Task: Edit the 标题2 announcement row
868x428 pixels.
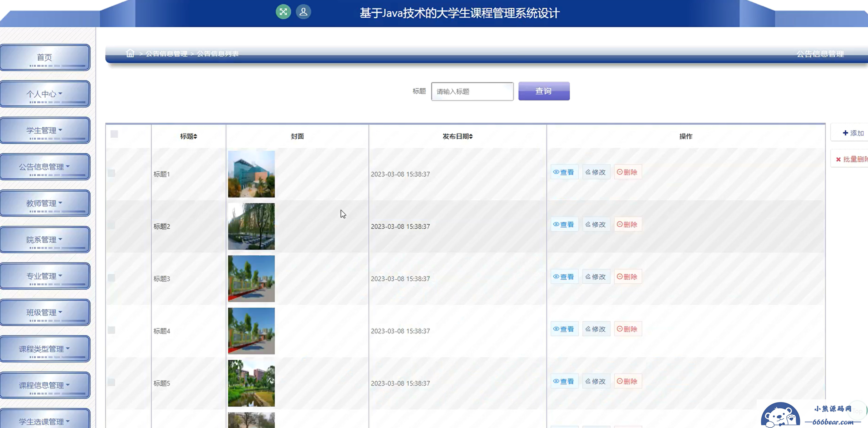Action: coord(596,225)
